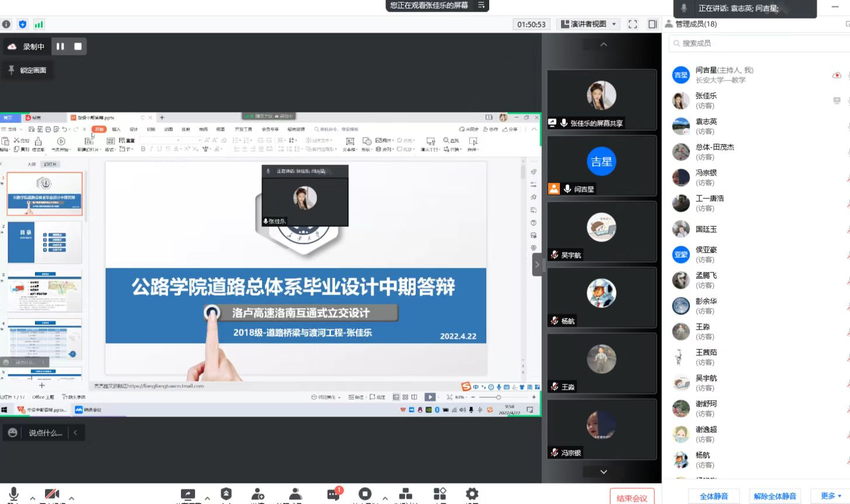This screenshot has width=850, height=504.
Task: Mute the microphone in bottom toolbar
Action: (14, 495)
